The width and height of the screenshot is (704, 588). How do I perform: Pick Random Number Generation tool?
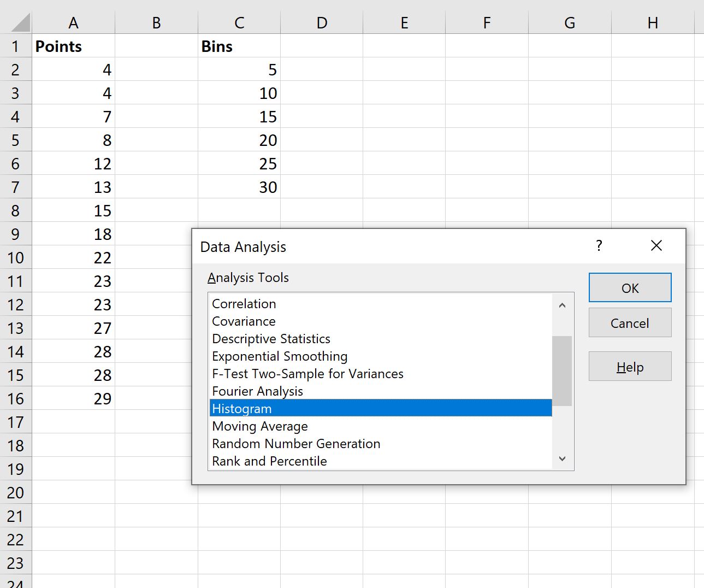tap(381, 444)
